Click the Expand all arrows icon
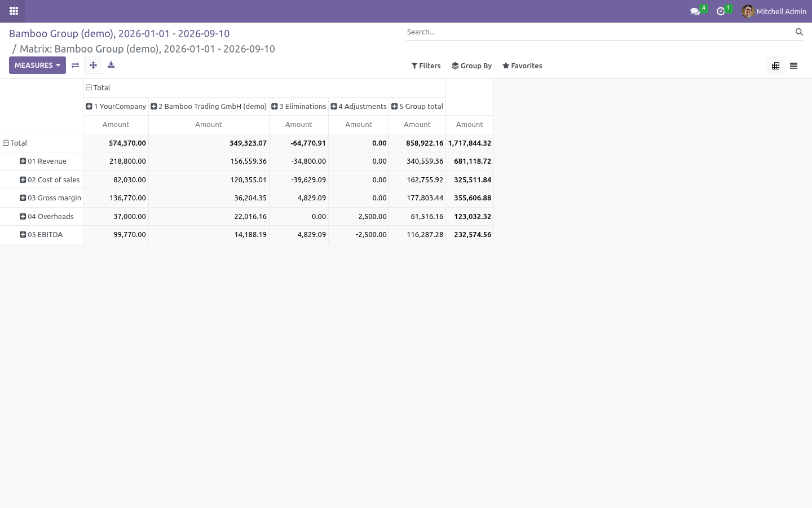This screenshot has height=508, width=812. 93,65
